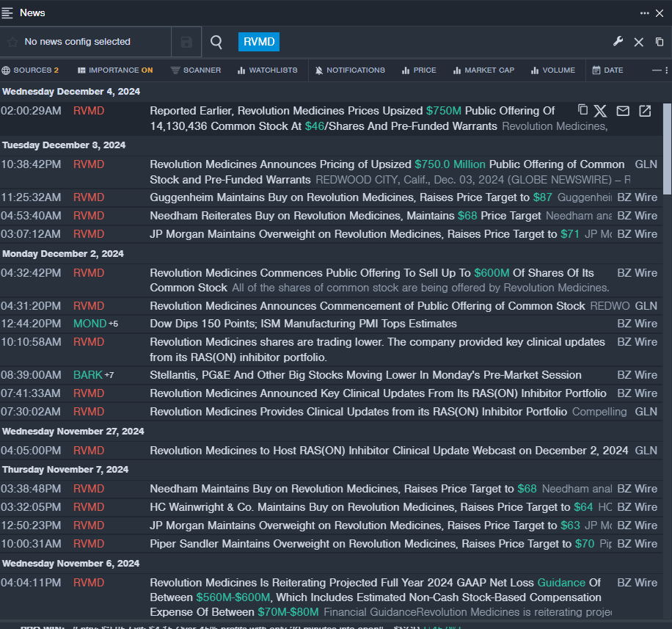Toggle the Notifications bell filter

(349, 70)
